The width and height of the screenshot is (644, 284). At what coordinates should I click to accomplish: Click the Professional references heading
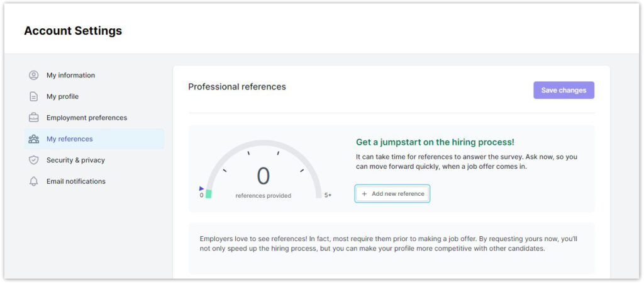(x=237, y=87)
